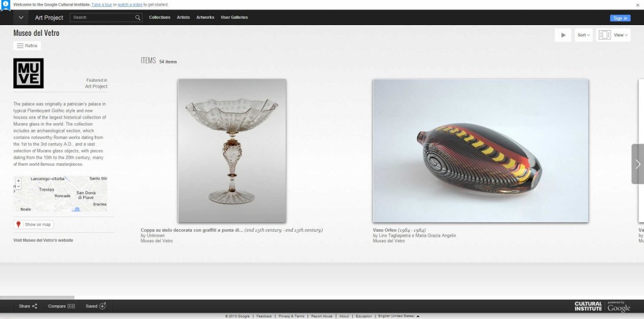Zoom out on the map
This screenshot has width=644, height=319.
18,187
